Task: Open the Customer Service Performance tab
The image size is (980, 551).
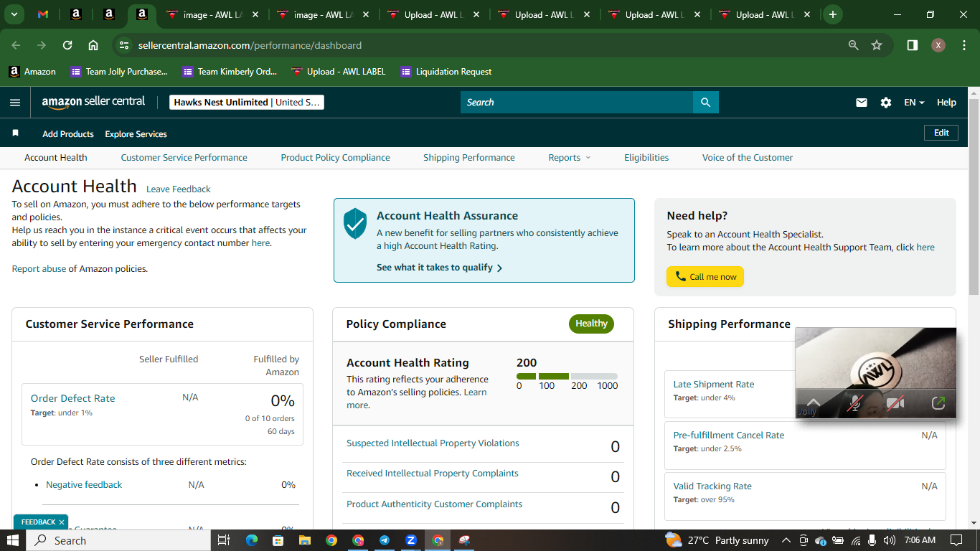Action: click(x=184, y=158)
